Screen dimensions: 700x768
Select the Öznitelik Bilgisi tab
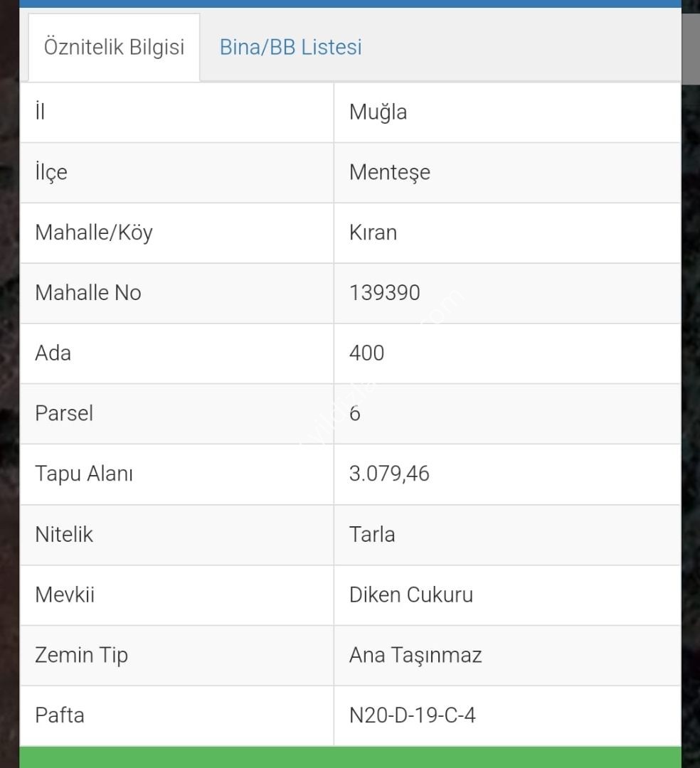pos(114,48)
